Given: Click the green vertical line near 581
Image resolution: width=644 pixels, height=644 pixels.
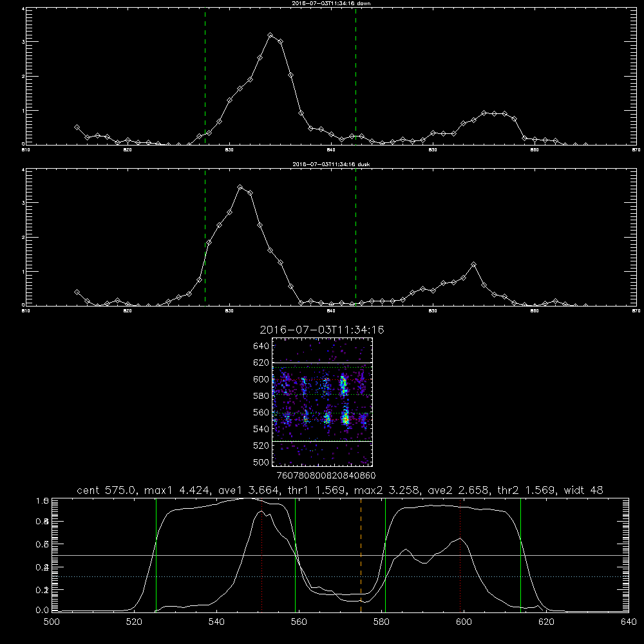Looking at the screenshot, I should tap(385, 555).
